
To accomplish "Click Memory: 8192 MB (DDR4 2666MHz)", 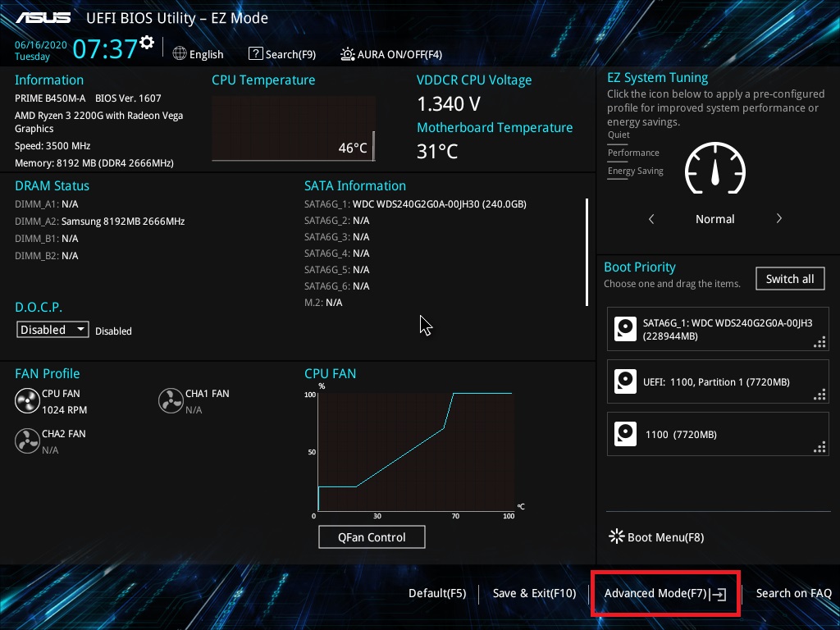I will [x=94, y=163].
